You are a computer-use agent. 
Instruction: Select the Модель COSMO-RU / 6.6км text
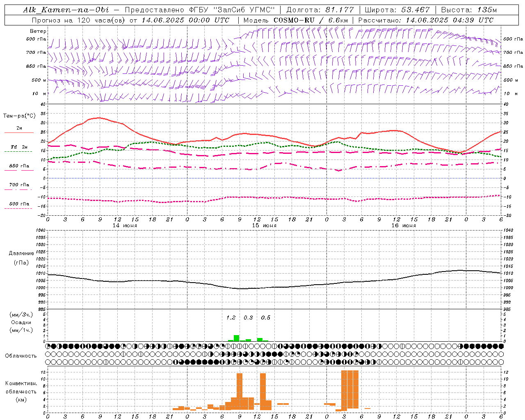coord(295,20)
